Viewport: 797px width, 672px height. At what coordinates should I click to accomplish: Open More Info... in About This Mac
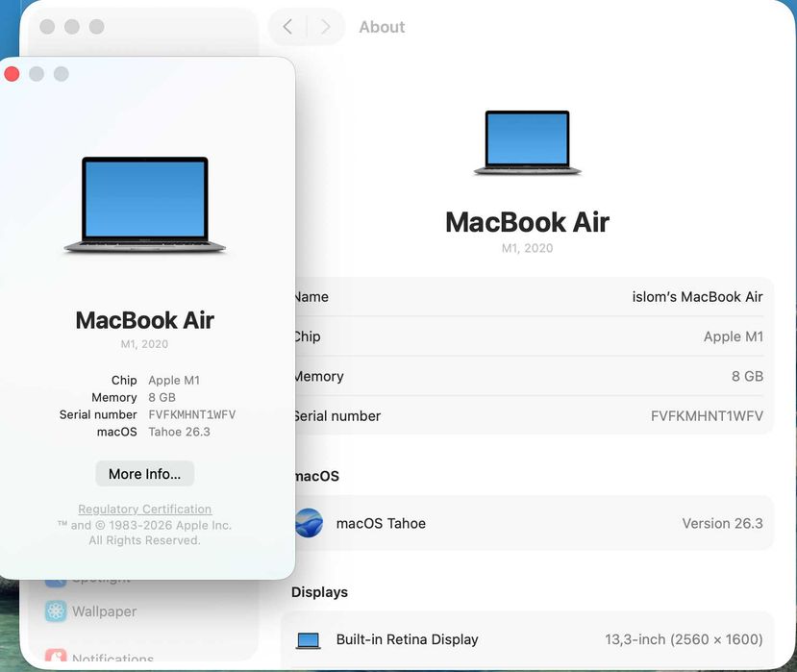click(x=145, y=474)
